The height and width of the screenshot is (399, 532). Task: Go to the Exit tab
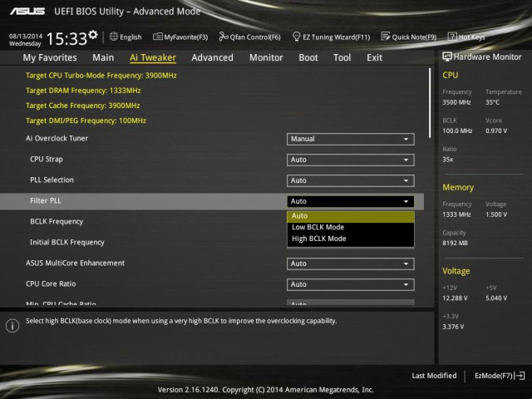coord(374,57)
